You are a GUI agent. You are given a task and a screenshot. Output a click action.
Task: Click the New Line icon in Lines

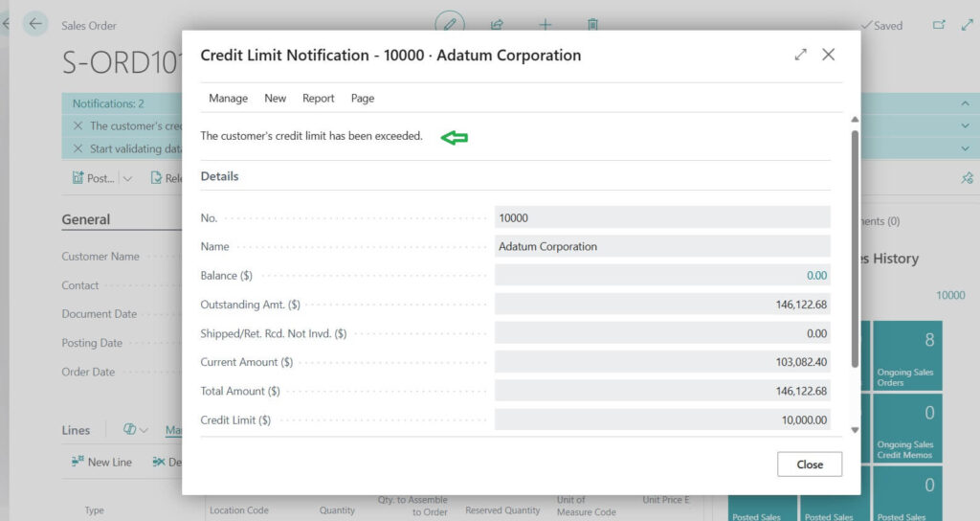pos(78,462)
